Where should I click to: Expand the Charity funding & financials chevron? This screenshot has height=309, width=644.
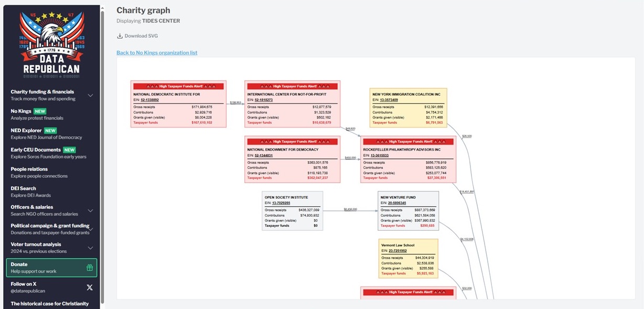90,95
